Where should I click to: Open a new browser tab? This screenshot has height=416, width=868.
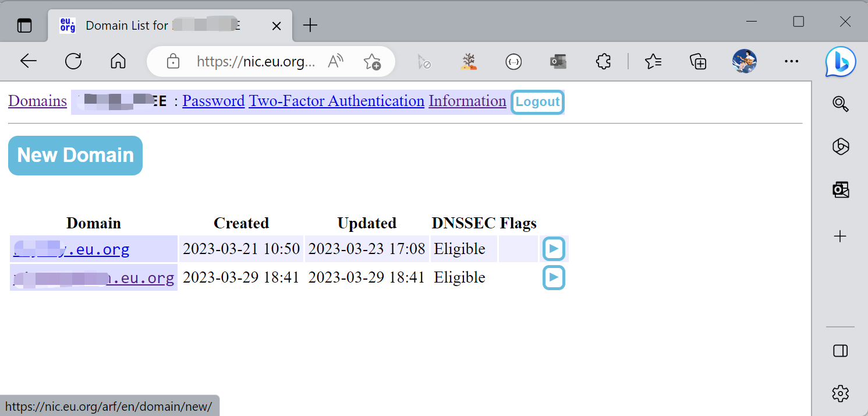pyautogui.click(x=311, y=26)
